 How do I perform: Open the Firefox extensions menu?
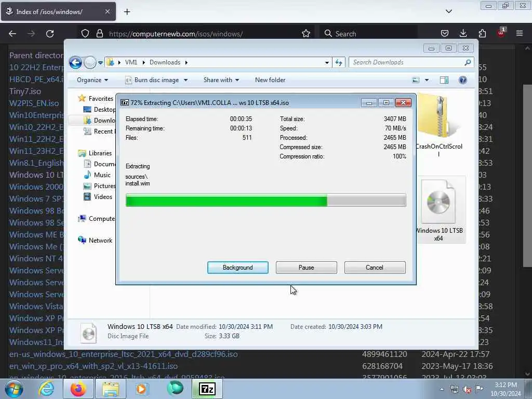482,34
